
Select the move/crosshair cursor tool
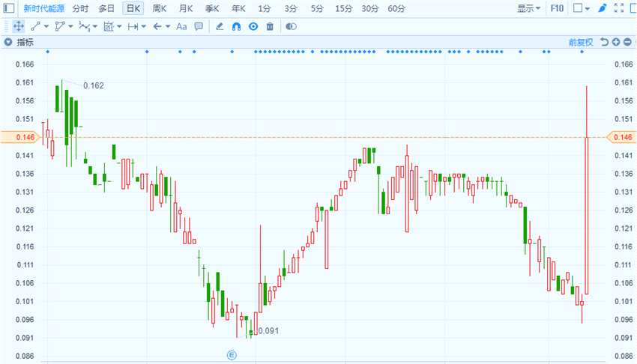[18, 27]
